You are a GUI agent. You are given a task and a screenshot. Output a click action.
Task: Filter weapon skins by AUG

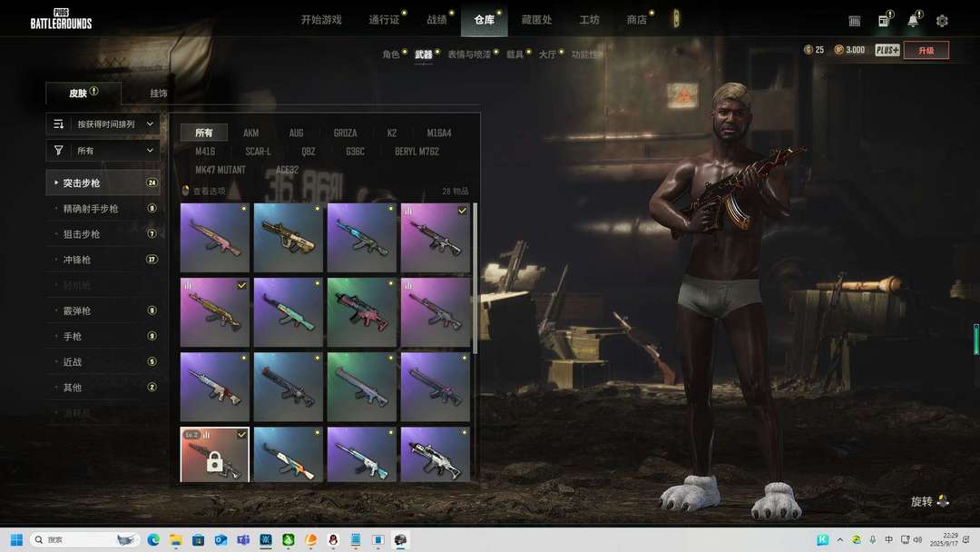[296, 133]
